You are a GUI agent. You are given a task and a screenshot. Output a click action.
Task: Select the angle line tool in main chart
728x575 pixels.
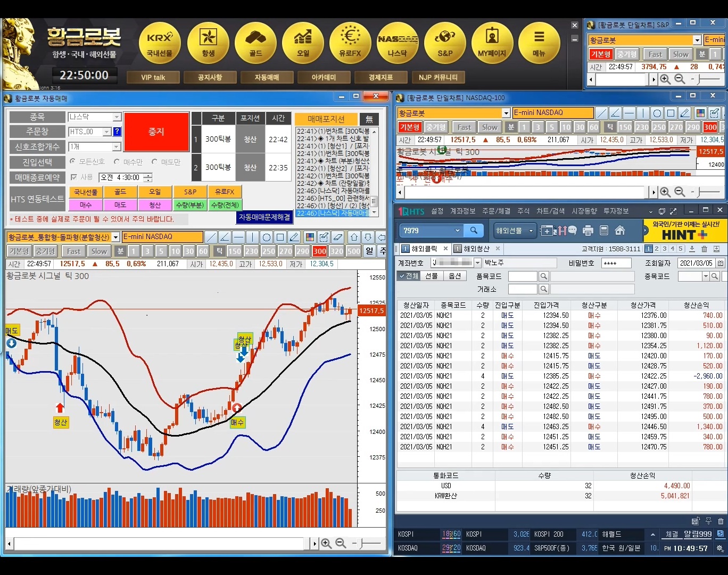click(225, 237)
